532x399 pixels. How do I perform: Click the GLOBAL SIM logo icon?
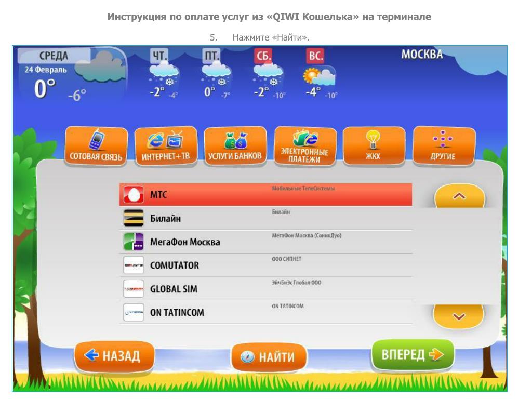(x=134, y=289)
